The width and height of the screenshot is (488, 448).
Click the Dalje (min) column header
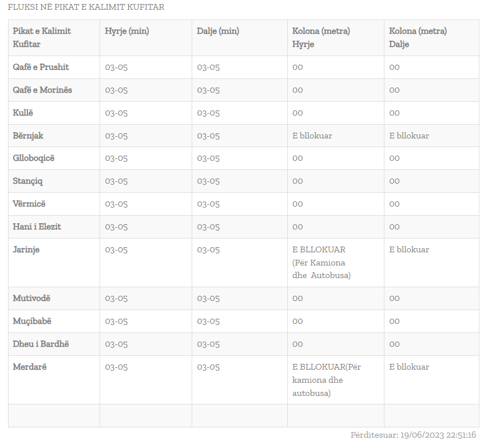point(218,31)
